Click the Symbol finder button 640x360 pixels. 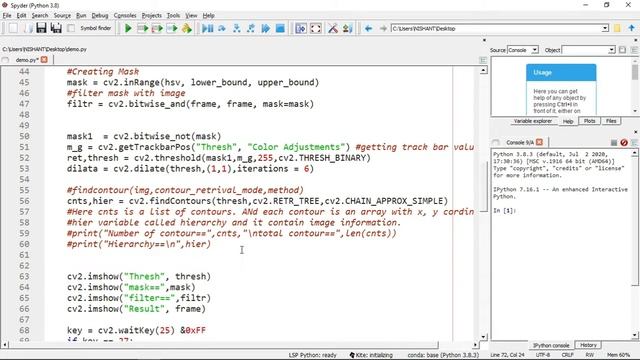96,28
